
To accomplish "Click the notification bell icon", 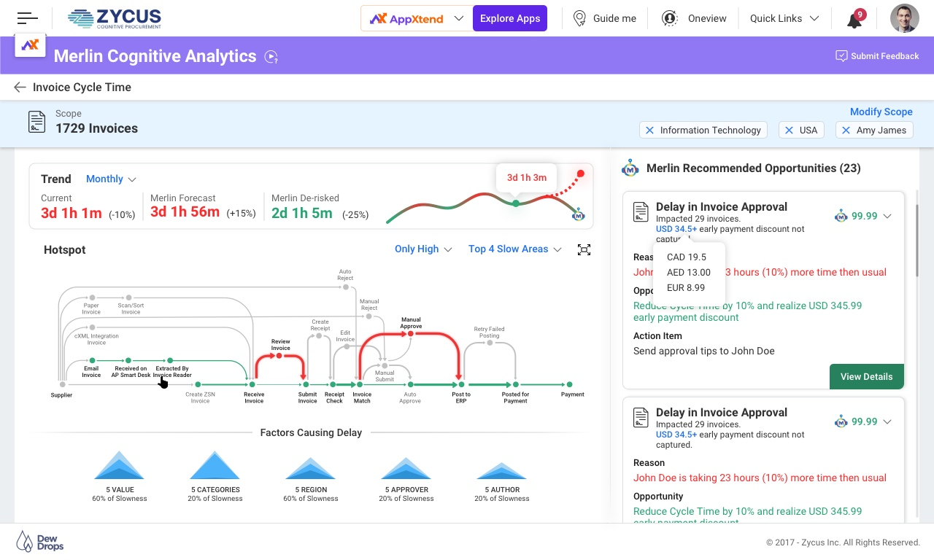I will pyautogui.click(x=854, y=20).
